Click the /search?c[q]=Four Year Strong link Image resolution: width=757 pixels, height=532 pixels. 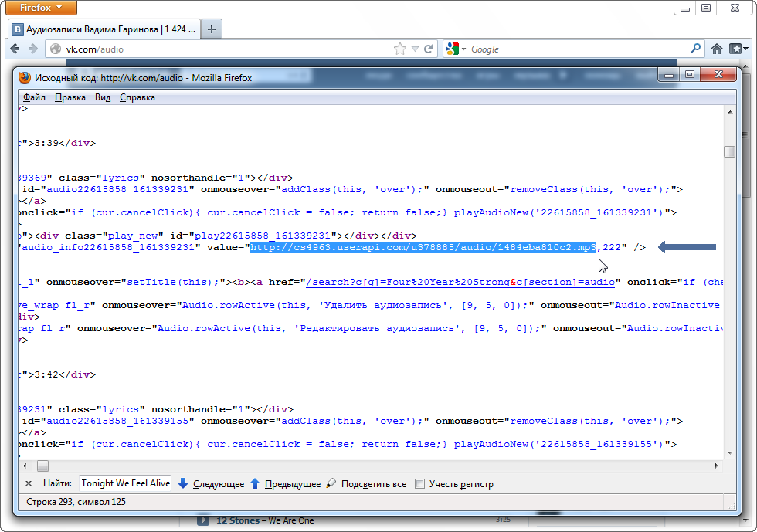[x=460, y=283]
